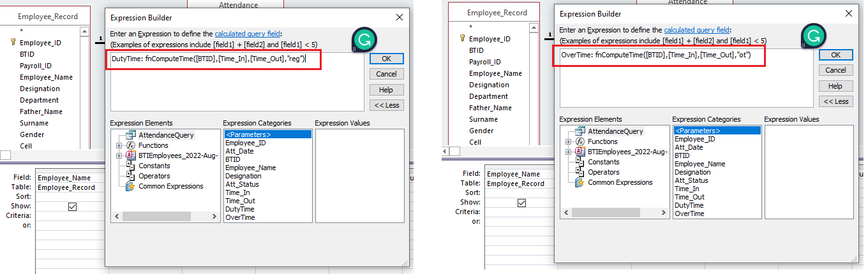Image resolution: width=868 pixels, height=274 pixels.
Task: Select Common Expressions icon in right builder
Action: (580, 182)
